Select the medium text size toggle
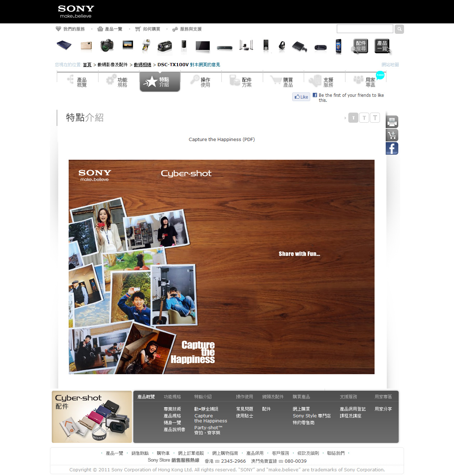The height and width of the screenshot is (476, 454). (364, 118)
